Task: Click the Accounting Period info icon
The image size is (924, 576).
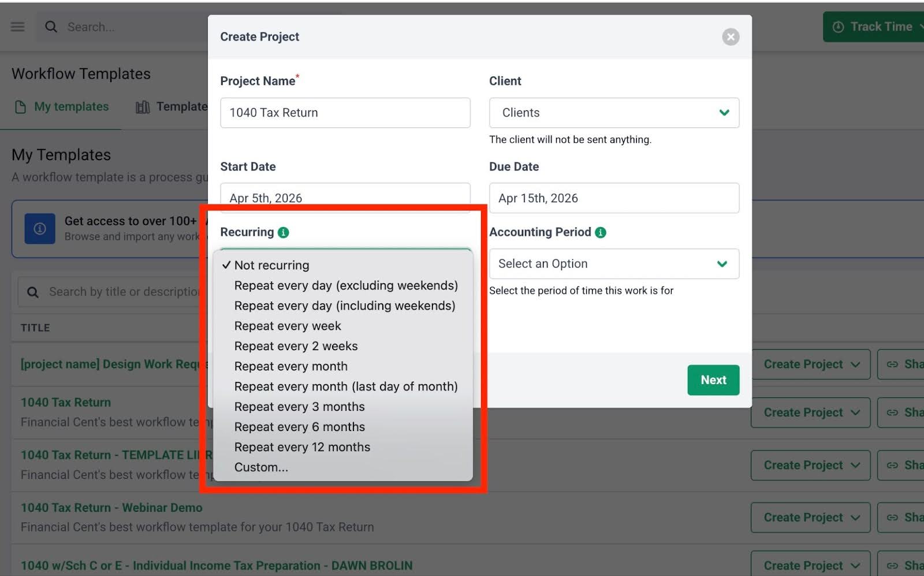Action: tap(601, 232)
